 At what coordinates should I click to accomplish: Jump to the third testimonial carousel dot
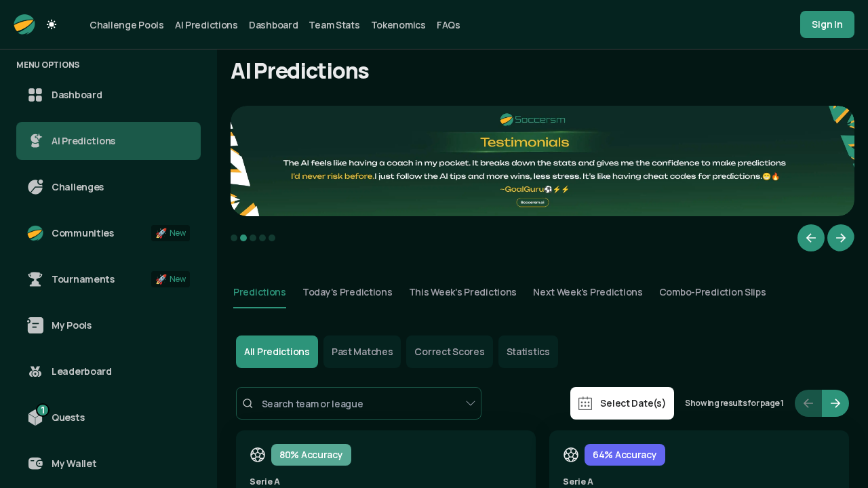point(253,238)
